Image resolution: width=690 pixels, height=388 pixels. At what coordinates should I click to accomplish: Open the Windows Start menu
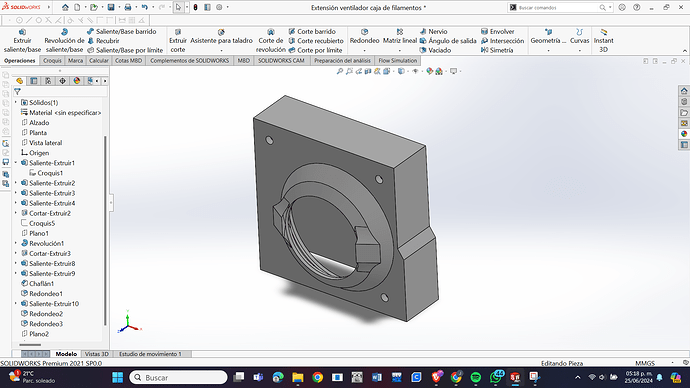(117, 377)
